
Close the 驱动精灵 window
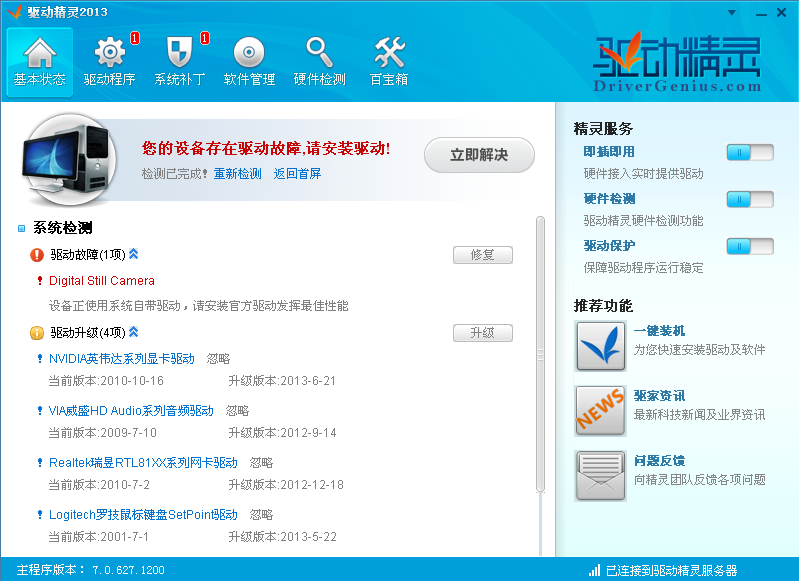coord(781,13)
